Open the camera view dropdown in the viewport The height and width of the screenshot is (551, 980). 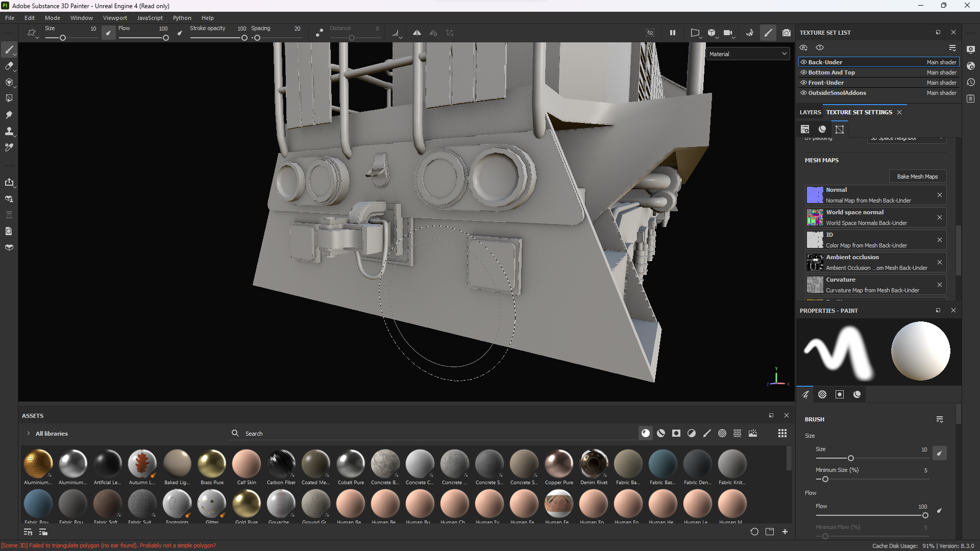tap(728, 32)
